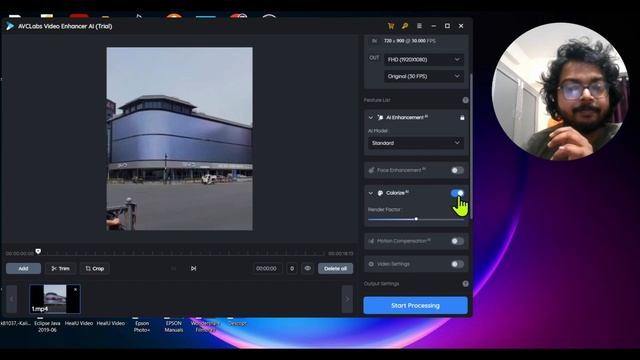
Task: Click the Crop button
Action: click(x=95, y=269)
